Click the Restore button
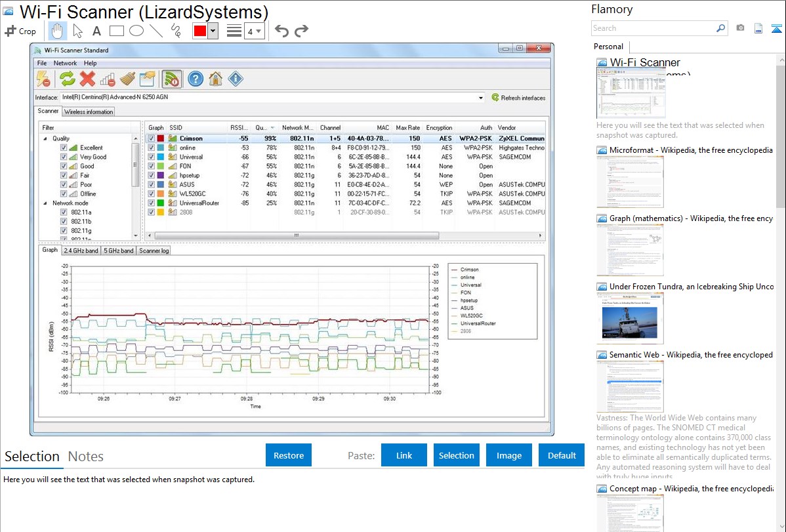786x532 pixels. (289, 455)
